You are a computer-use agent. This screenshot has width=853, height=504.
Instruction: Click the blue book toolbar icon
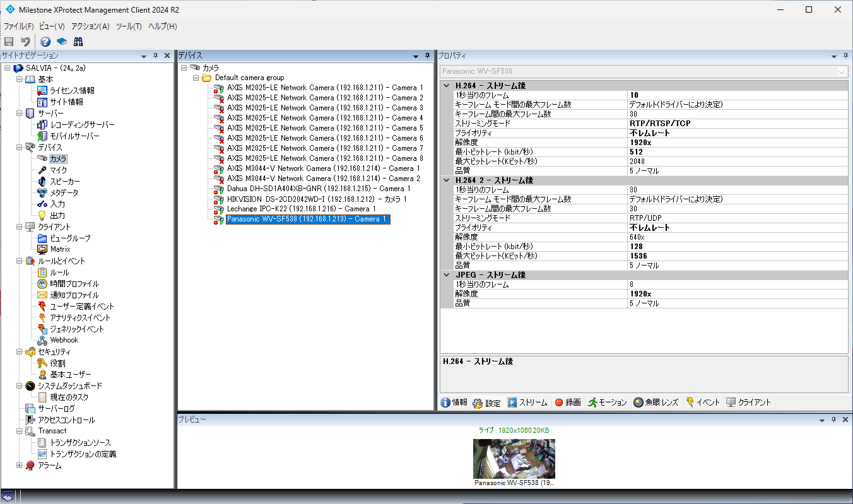pos(62,42)
